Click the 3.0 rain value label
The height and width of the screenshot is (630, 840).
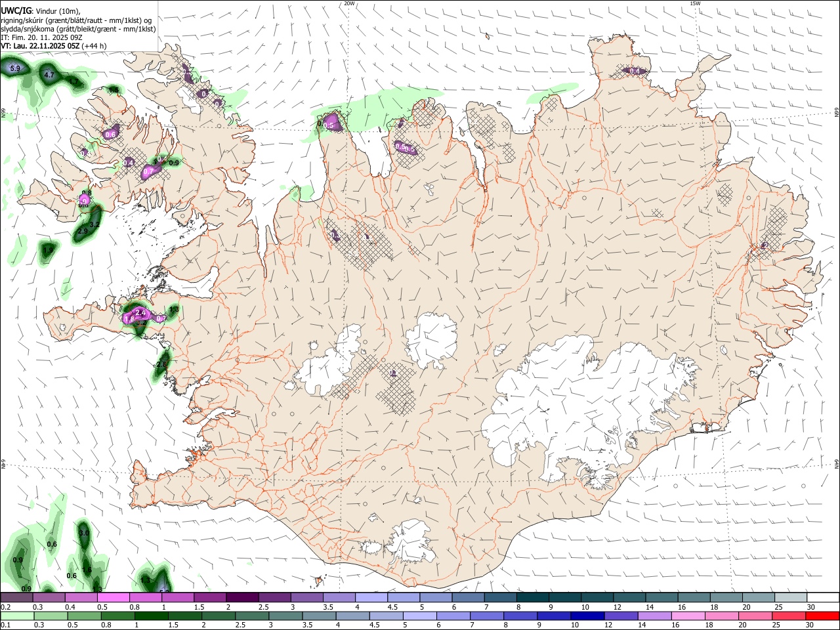84,534
